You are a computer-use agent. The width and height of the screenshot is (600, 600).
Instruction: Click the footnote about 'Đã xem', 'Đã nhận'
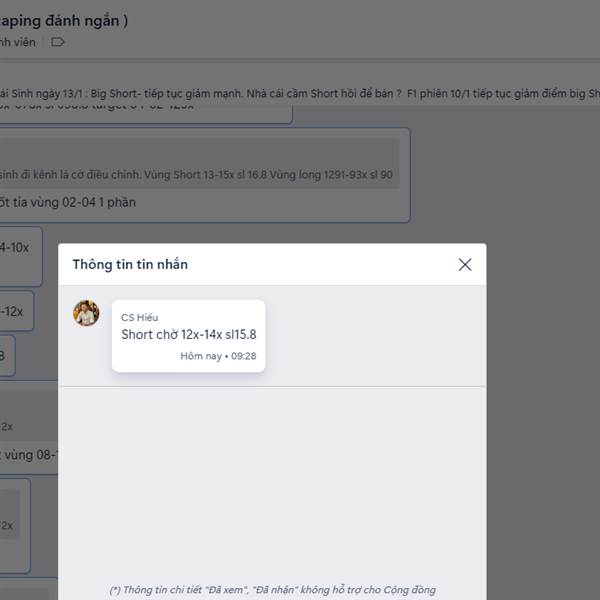click(x=272, y=590)
